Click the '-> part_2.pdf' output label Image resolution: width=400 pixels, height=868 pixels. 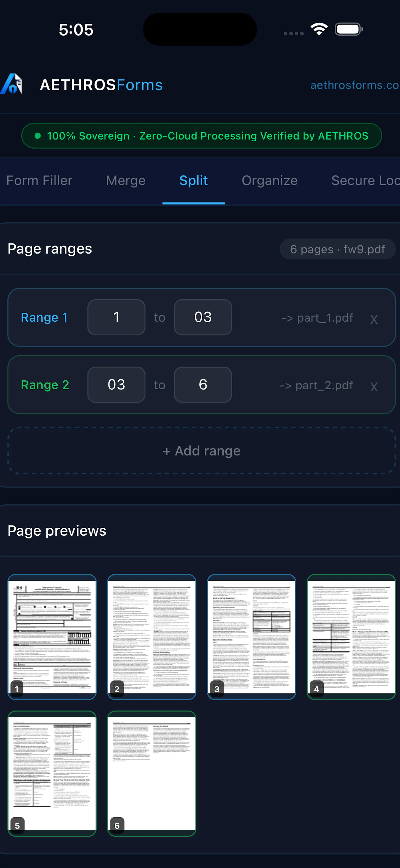click(x=316, y=385)
